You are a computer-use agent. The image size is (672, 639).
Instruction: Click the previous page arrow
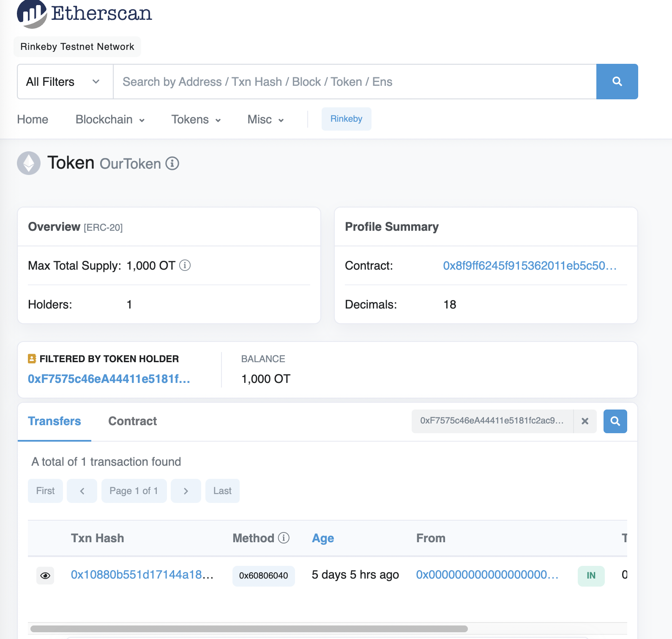82,491
